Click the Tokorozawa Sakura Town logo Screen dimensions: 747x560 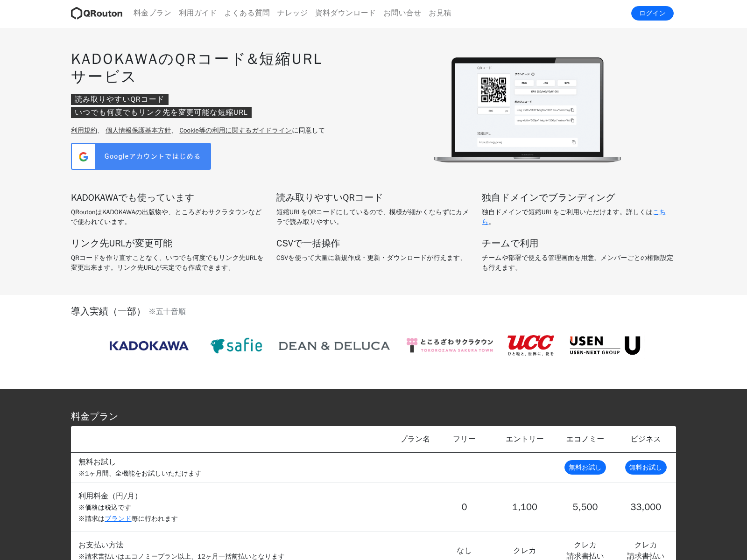pos(450,345)
